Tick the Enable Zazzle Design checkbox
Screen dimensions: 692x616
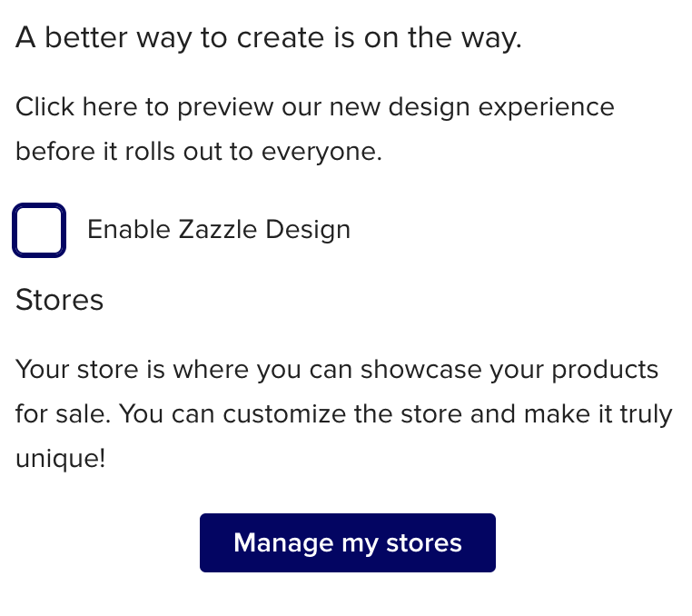[x=39, y=230]
